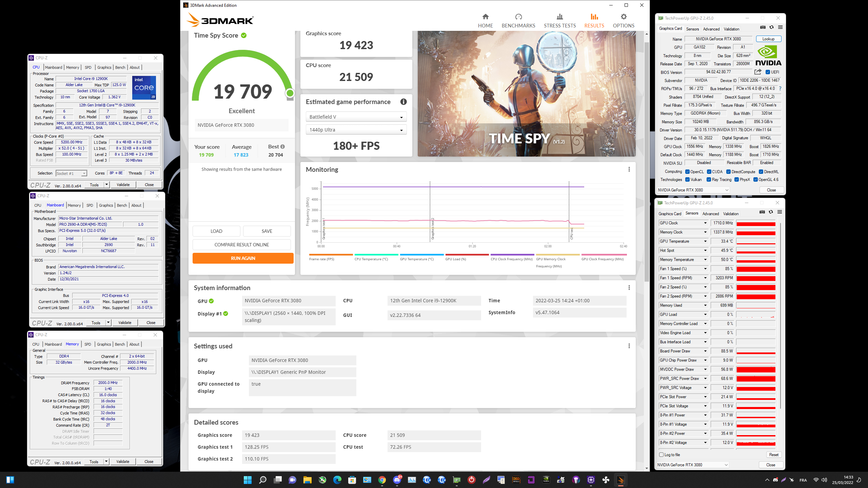The height and width of the screenshot is (488, 868).
Task: Toggle the Ray Tracing checkbox in GPU-Z
Action: click(709, 180)
